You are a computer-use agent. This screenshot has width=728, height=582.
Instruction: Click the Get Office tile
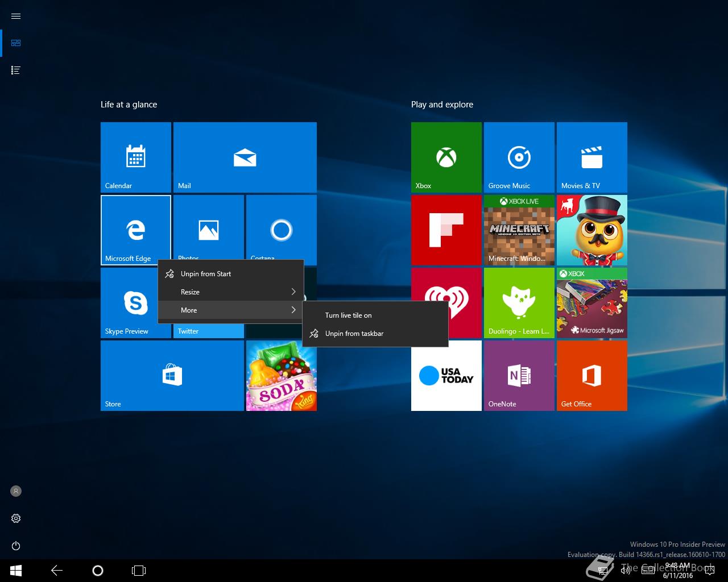[592, 376]
